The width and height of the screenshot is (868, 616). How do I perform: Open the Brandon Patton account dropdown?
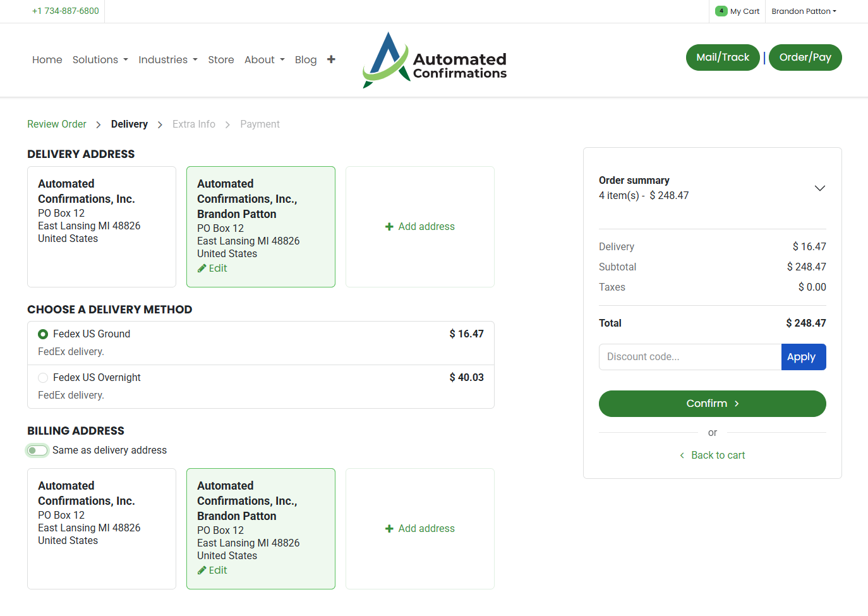click(803, 11)
